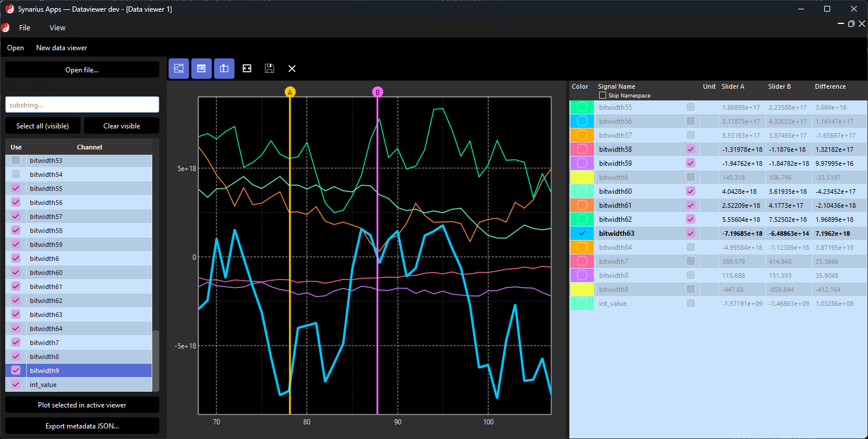Screen dimensions: 868x439
Task: Click the app logo beside the File menu
Action: tap(6, 27)
